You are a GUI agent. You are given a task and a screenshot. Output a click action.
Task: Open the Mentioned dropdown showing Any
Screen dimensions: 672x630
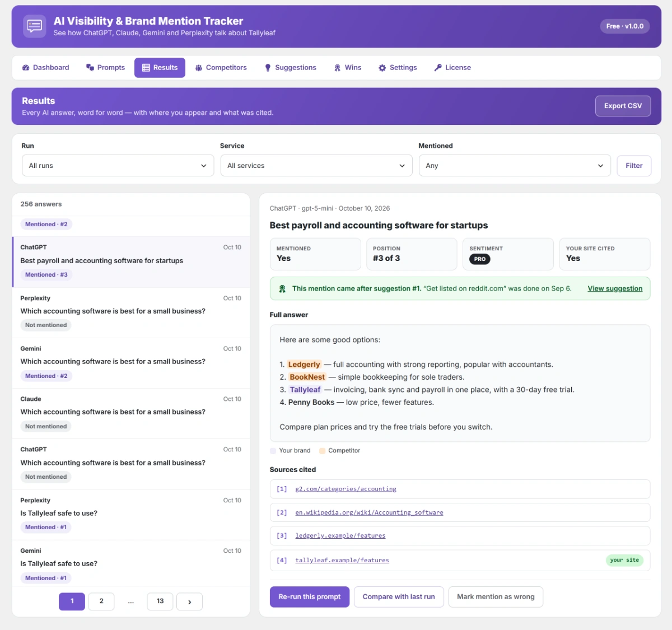515,166
